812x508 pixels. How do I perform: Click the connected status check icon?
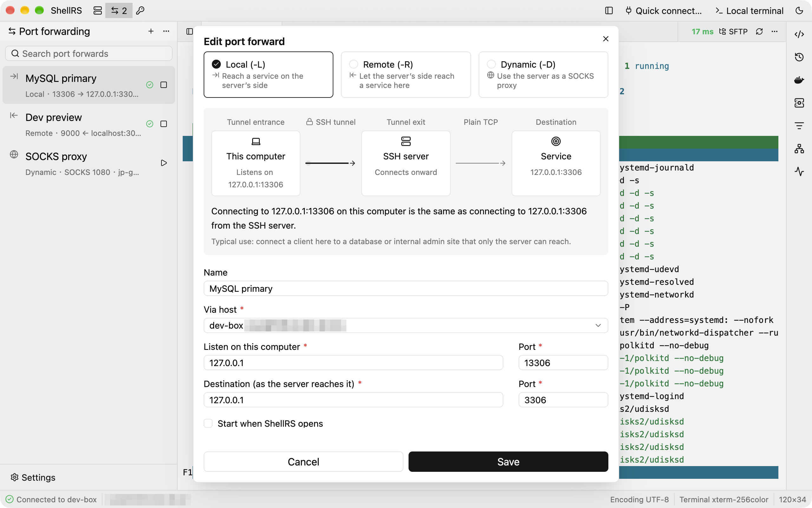pos(10,499)
